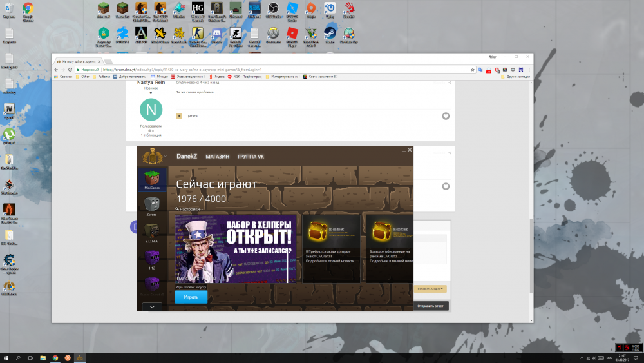Click the Отправить ответ button
The width and height of the screenshot is (644, 363).
coord(431,306)
